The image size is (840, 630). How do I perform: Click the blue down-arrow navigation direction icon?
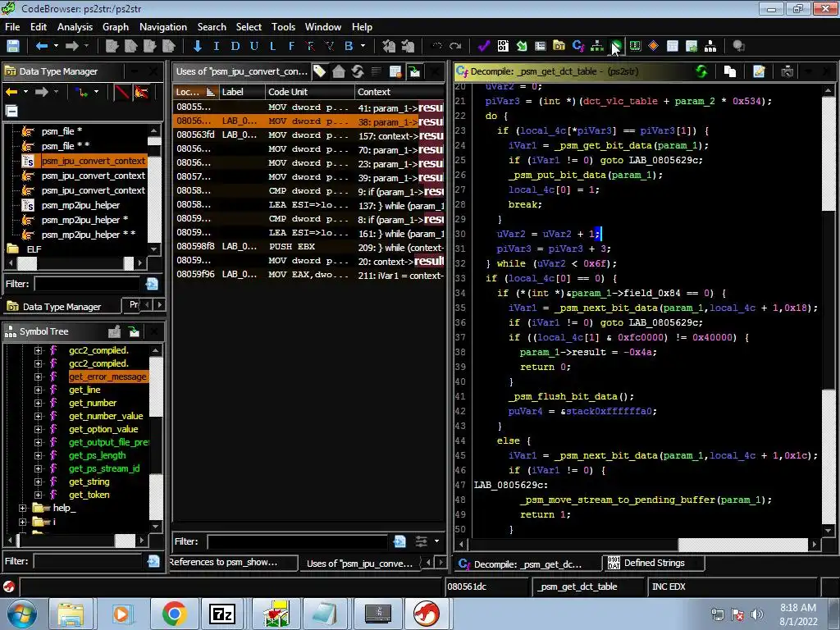tap(197, 46)
